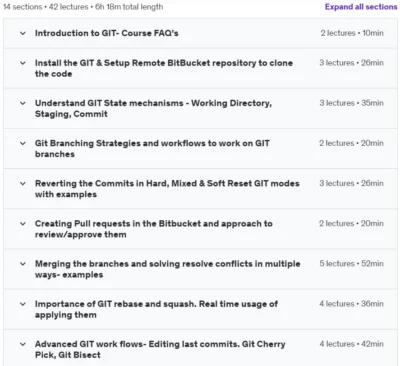Image resolution: width=400 pixels, height=366 pixels.
Task: Expand the GIT rebase and squash chevron
Action: (23, 304)
